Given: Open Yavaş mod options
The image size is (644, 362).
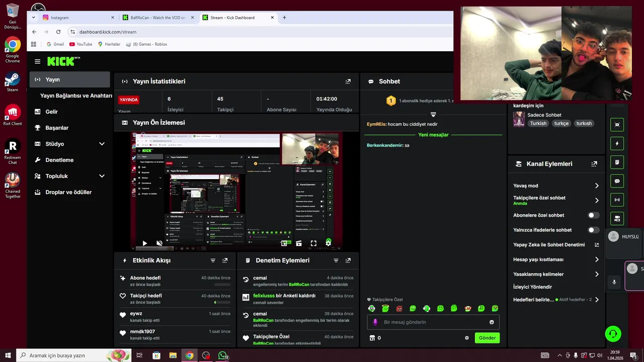Looking at the screenshot, I should click(556, 186).
